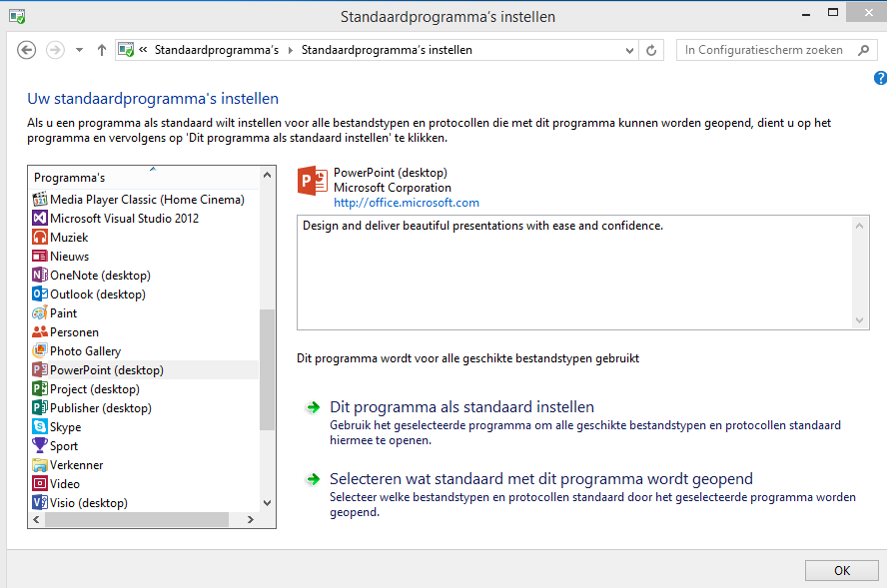
Task: Select the 'Visio (desktop)' list entry text
Action: pyautogui.click(x=89, y=502)
